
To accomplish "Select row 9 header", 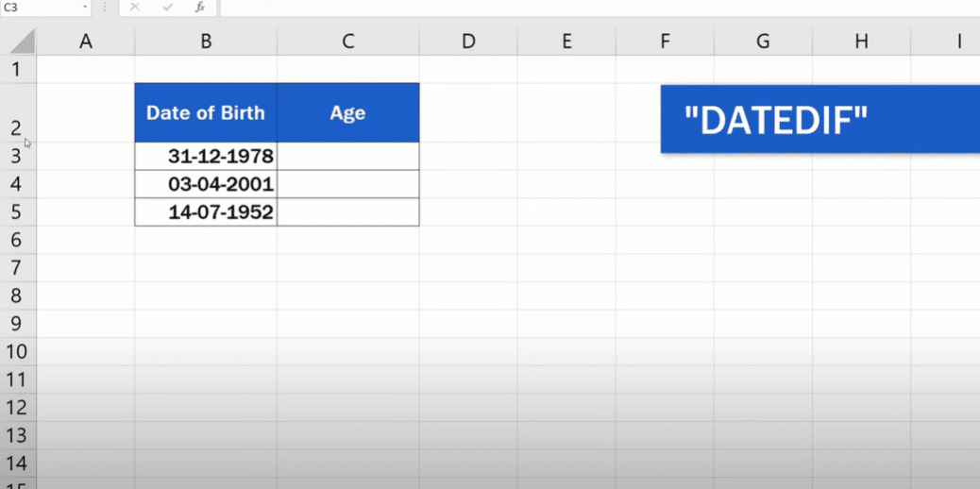I will click(x=18, y=324).
